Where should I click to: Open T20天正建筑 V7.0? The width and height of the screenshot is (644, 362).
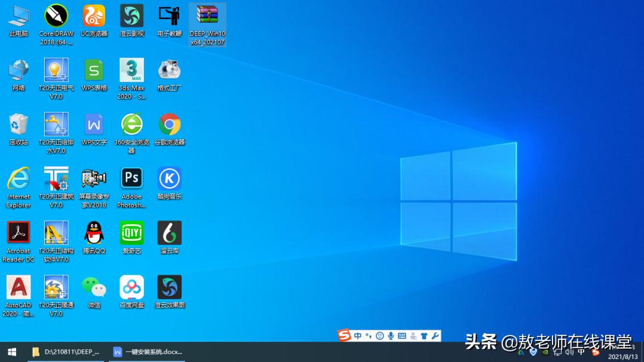pyautogui.click(x=56, y=178)
